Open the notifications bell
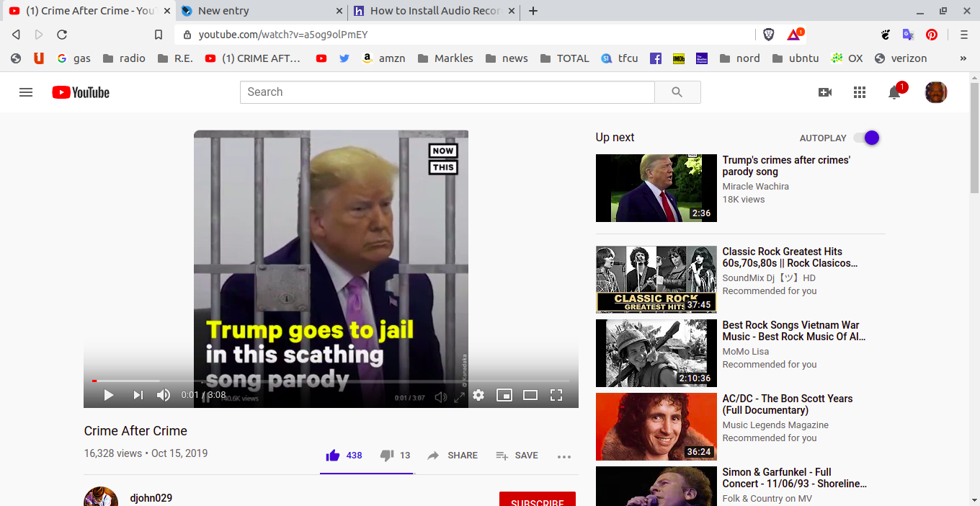 (x=894, y=92)
